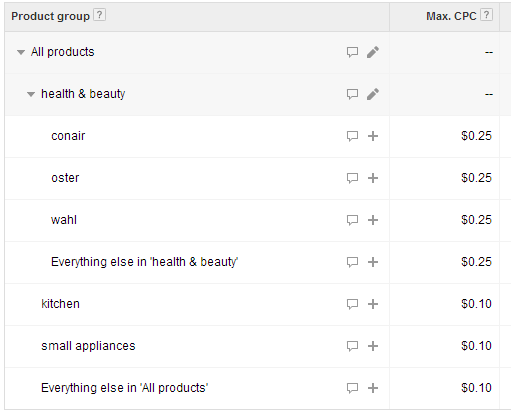Open the comment bubble for health & beauty
This screenshot has height=413, width=511.
[x=352, y=94]
